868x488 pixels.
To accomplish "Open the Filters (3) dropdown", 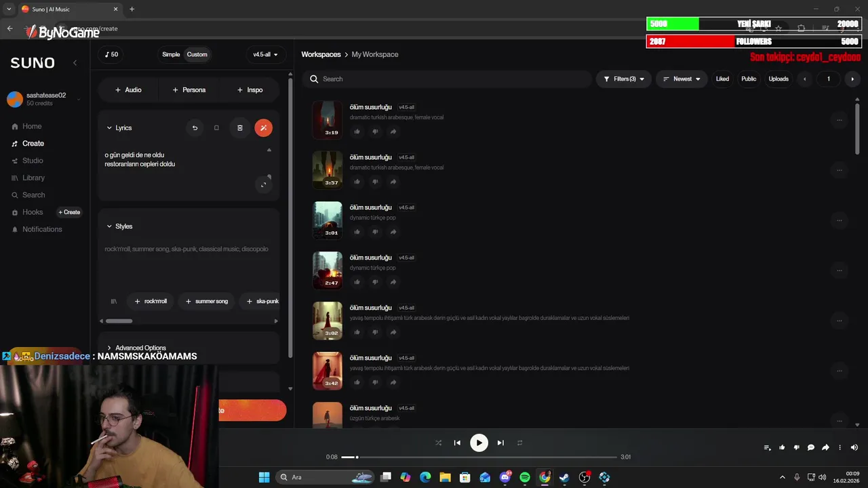I will tap(624, 79).
